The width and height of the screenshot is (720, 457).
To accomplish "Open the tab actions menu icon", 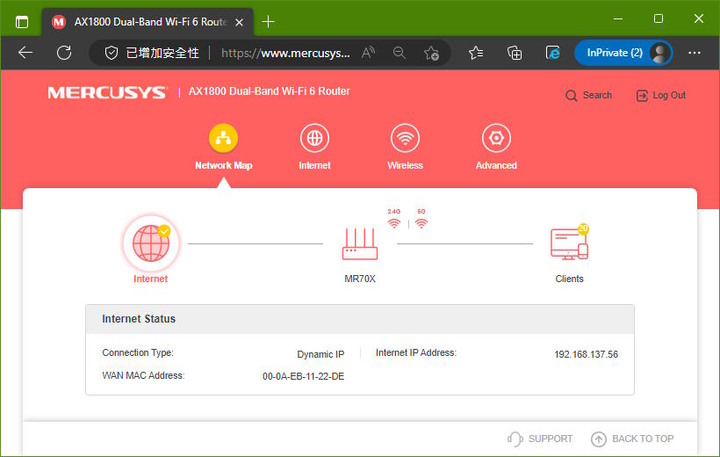I will pos(22,22).
